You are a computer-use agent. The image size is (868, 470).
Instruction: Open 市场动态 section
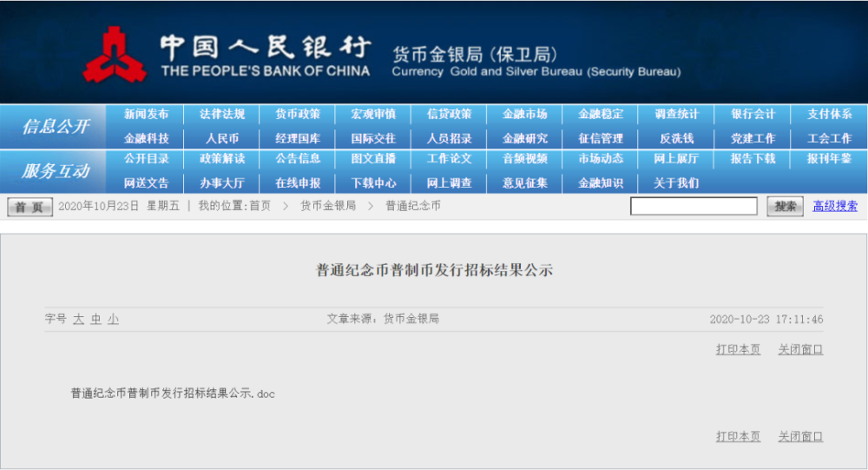click(601, 158)
